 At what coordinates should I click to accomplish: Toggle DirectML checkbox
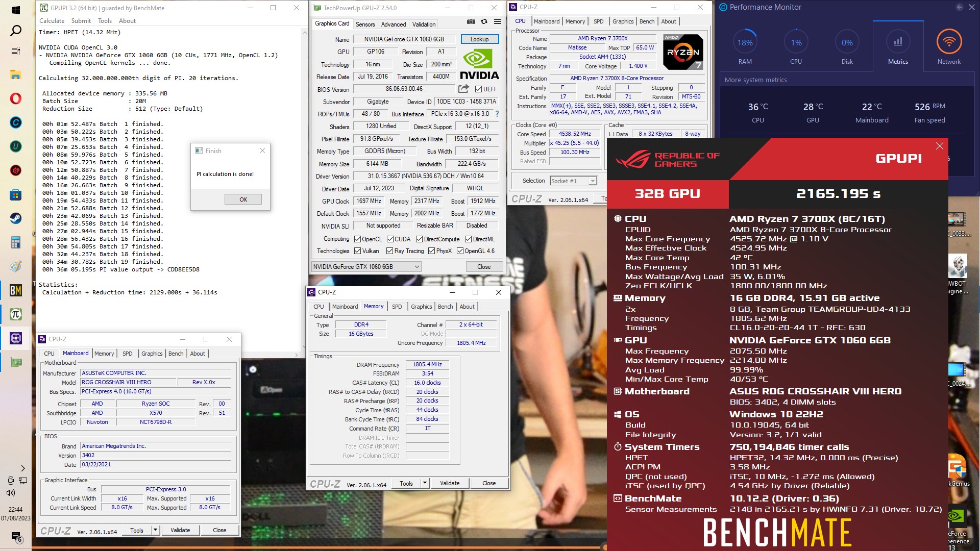pyautogui.click(x=468, y=239)
